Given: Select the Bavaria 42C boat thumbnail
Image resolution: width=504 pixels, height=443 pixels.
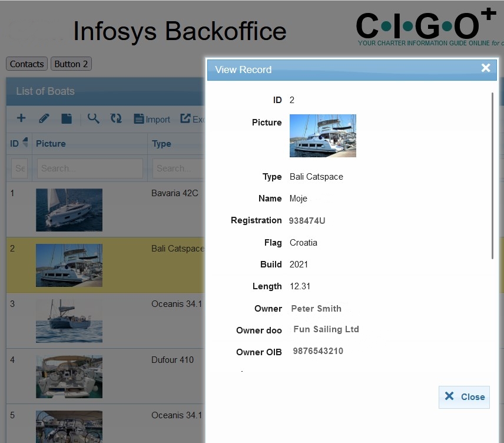Looking at the screenshot, I should tap(69, 210).
